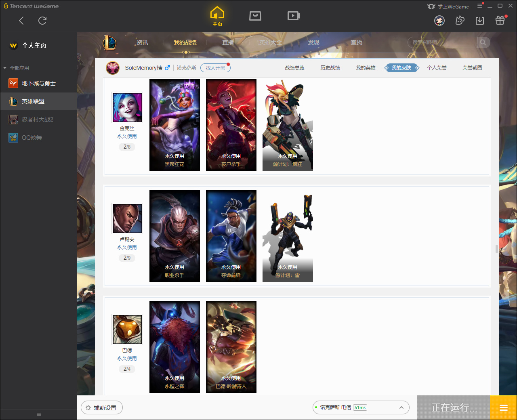Image resolution: width=517 pixels, height=420 pixels.
Task: Open the yellow game options menu
Action: (503, 407)
